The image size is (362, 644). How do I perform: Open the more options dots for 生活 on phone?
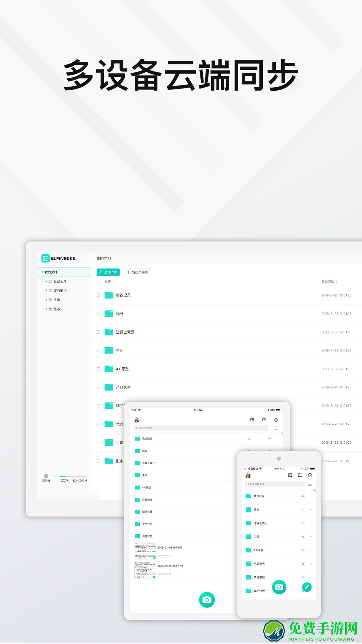coord(310,537)
